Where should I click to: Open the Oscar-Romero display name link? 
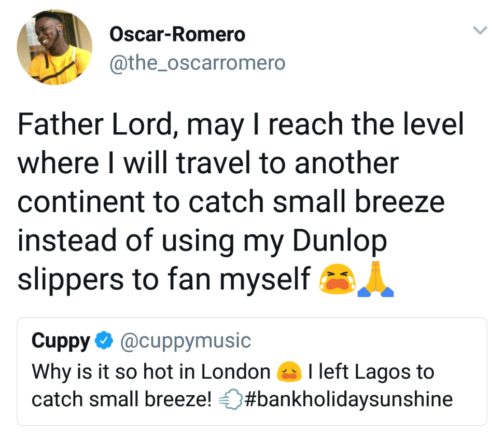point(177,35)
